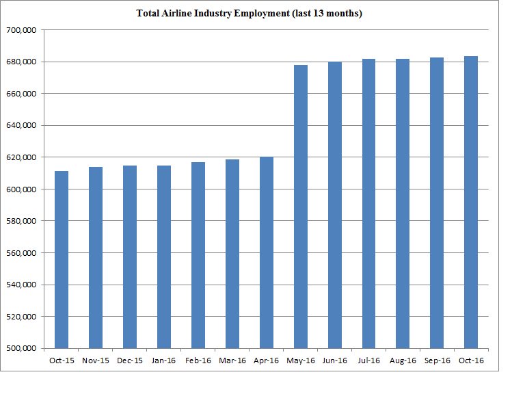This screenshot has width=525, height=420.
Task: Select the '620,000' y-axis value
Action: pos(21,157)
